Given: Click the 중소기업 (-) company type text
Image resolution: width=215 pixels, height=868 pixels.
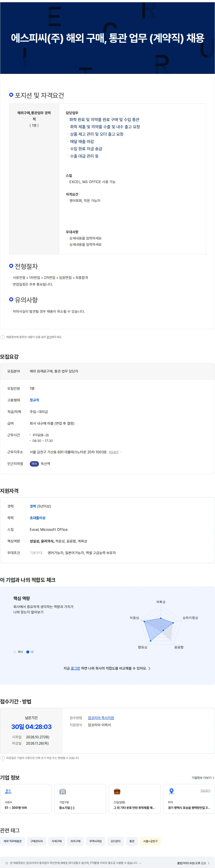Looking at the screenshot, I should (67, 808).
